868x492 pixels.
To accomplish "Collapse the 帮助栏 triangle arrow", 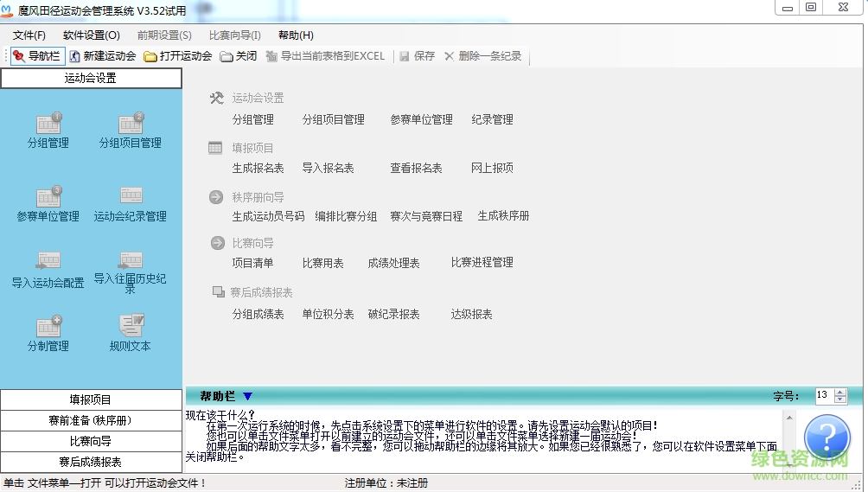I will tap(247, 396).
